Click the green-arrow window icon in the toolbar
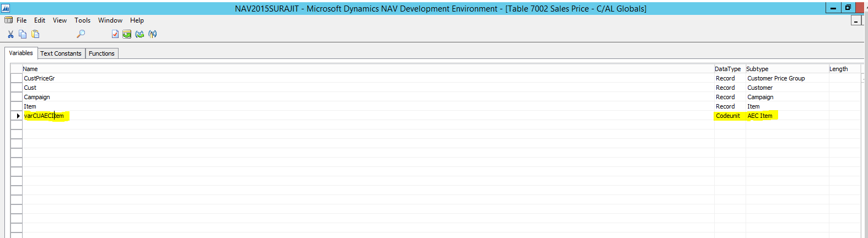Screen dimensions: 868x238 point(127,34)
